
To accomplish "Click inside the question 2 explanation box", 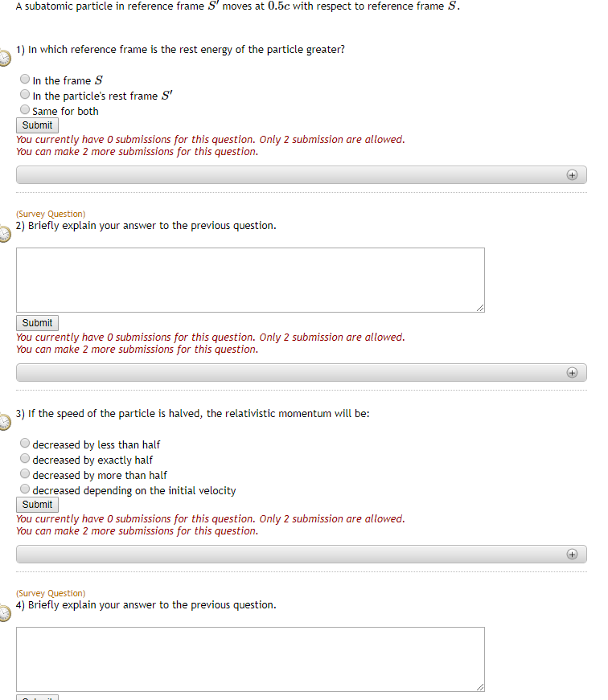I will pos(249,280).
